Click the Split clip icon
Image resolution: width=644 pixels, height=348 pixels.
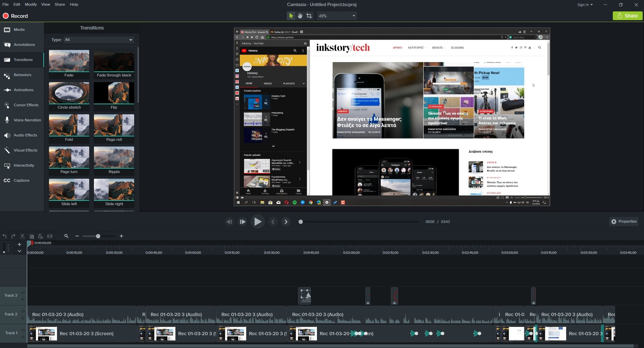coord(50,236)
